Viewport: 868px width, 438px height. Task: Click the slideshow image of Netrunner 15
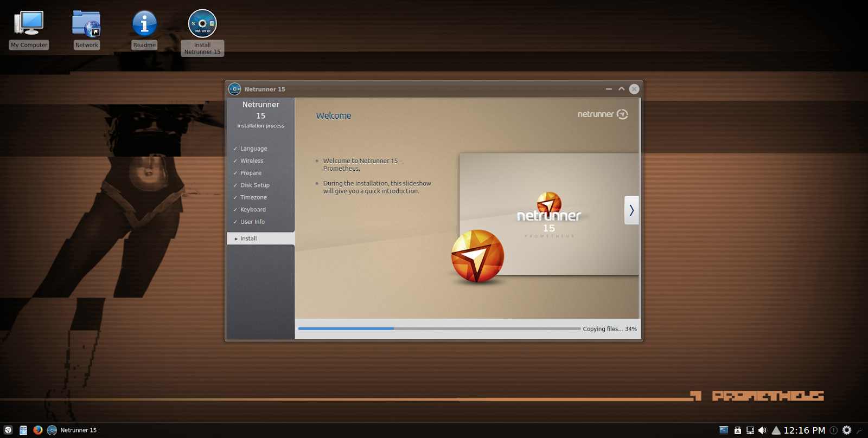click(x=549, y=214)
